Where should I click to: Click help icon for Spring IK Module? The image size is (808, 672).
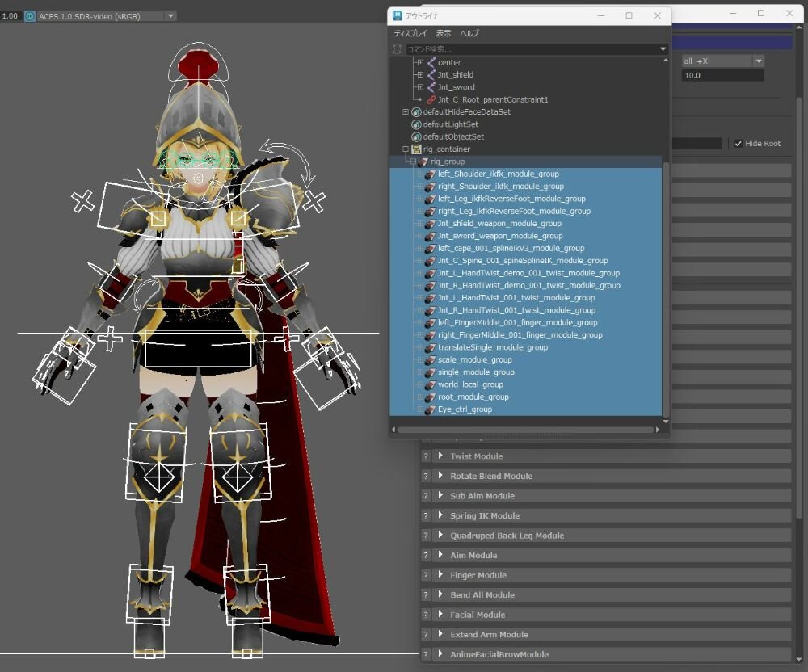(426, 516)
